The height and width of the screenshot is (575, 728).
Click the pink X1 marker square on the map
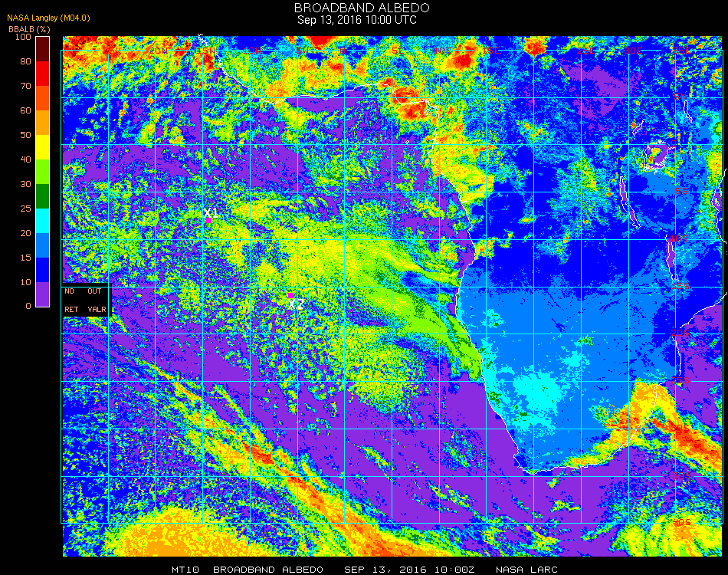point(209,221)
